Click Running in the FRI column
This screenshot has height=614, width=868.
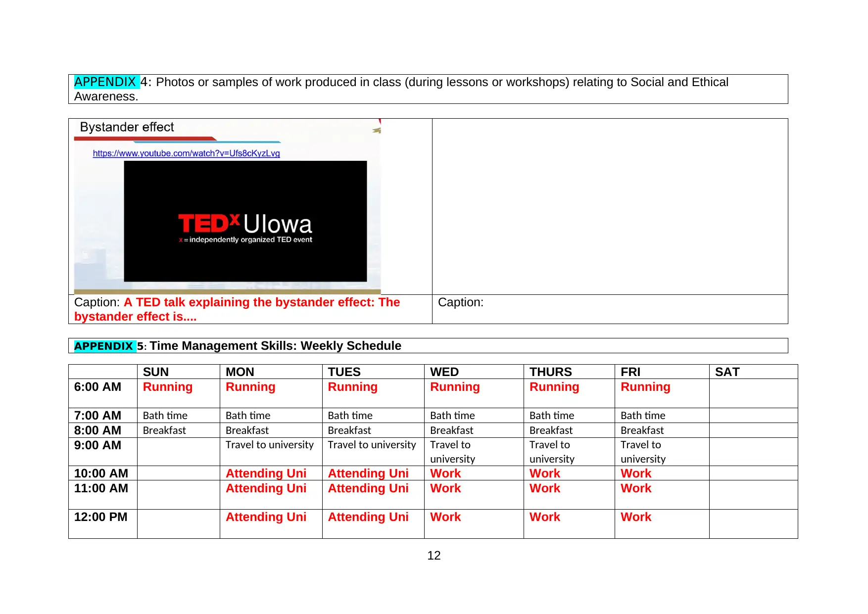[x=645, y=387]
